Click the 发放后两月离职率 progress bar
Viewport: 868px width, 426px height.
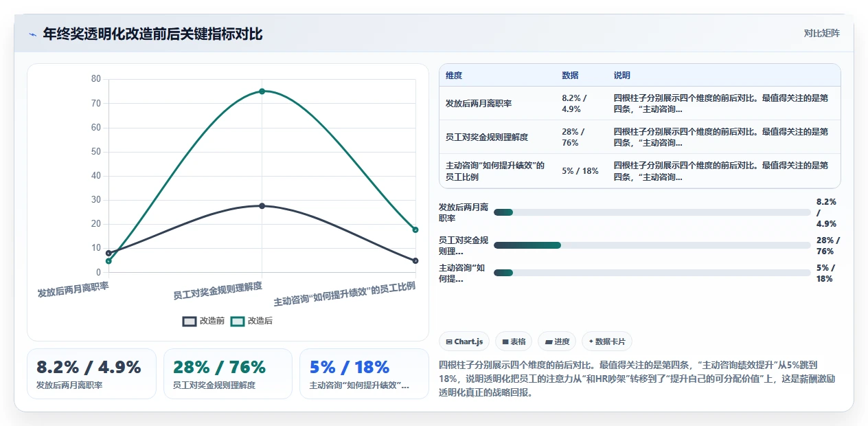tap(652, 212)
